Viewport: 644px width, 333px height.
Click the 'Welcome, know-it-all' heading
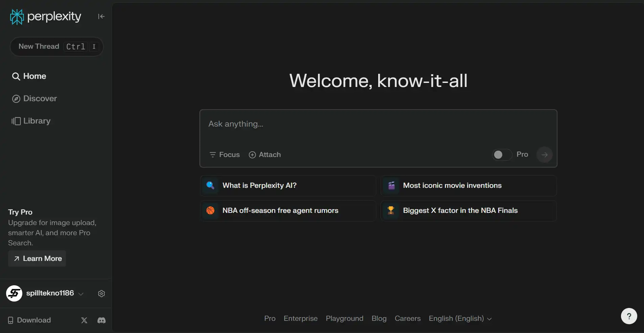pos(378,81)
